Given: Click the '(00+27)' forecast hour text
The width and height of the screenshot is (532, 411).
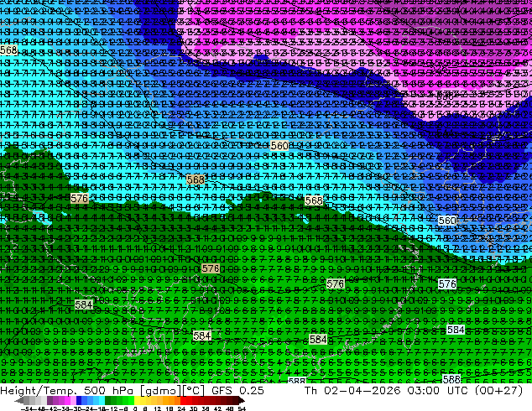Looking at the screenshot, I should tap(499, 391).
